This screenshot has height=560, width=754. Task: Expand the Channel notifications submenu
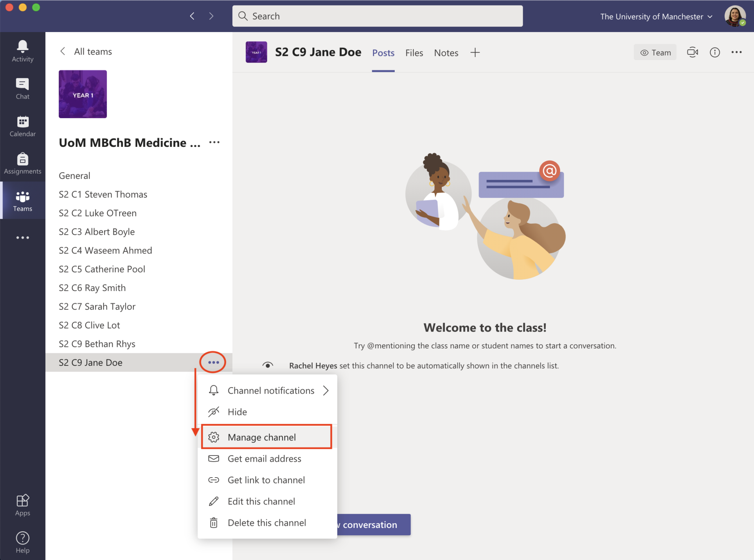271,390
